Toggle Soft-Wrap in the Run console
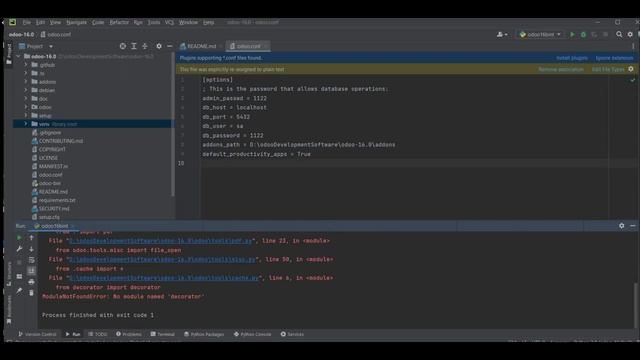Viewport: 640px width, 360px height. point(31,260)
